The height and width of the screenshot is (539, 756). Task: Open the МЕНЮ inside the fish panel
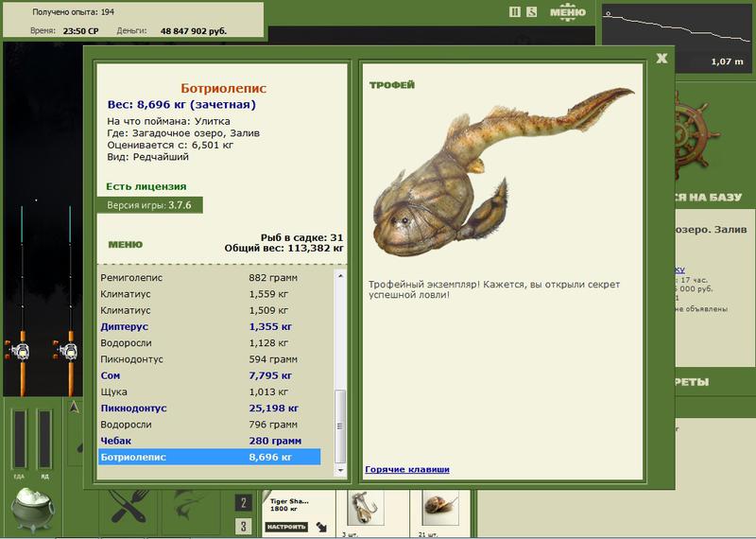point(126,245)
